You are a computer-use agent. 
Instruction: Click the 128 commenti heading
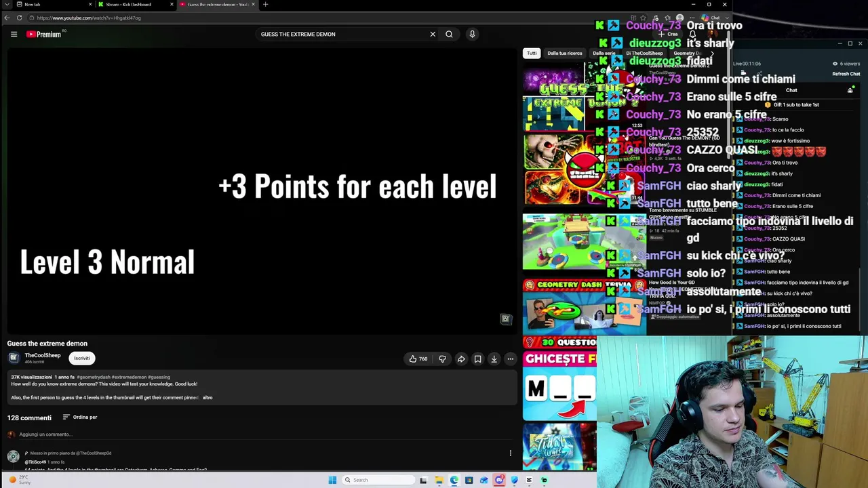29,418
